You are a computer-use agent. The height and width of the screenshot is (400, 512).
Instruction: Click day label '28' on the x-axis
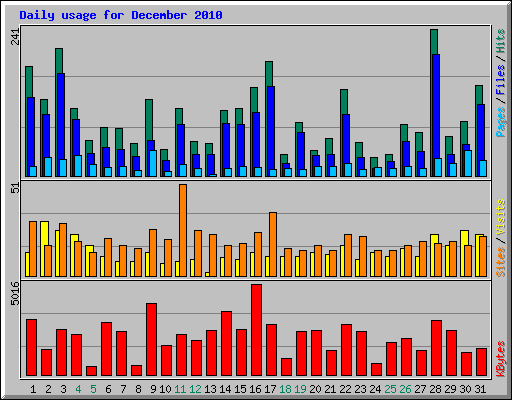point(435,389)
